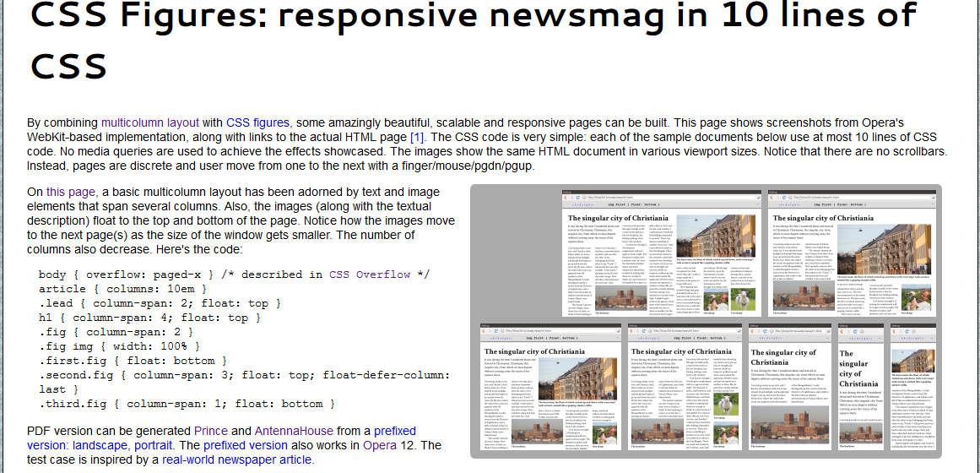
Task: Open the multicolumn layout link
Action: 150,122
